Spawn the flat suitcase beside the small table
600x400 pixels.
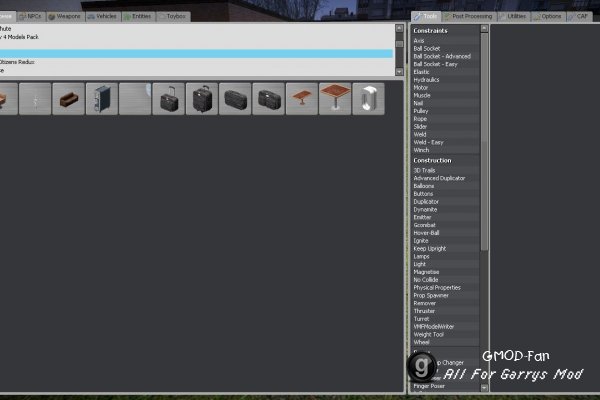268,99
